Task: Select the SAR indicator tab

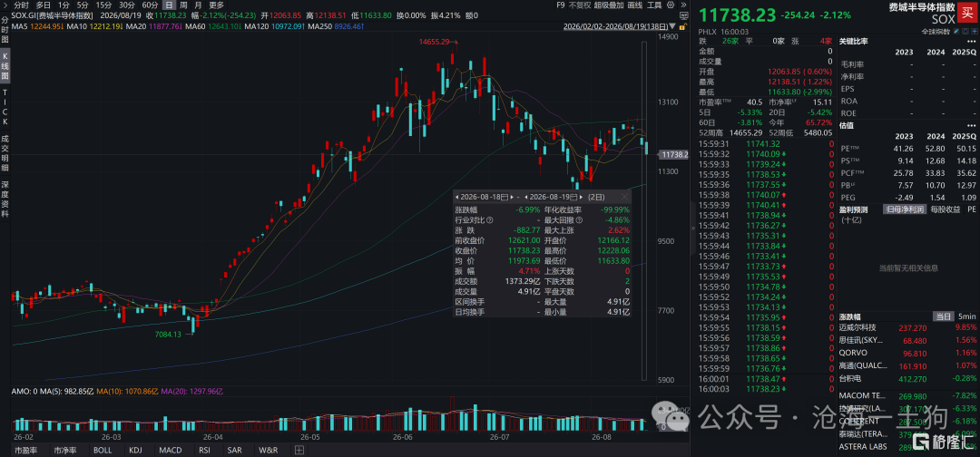Action: [x=234, y=450]
